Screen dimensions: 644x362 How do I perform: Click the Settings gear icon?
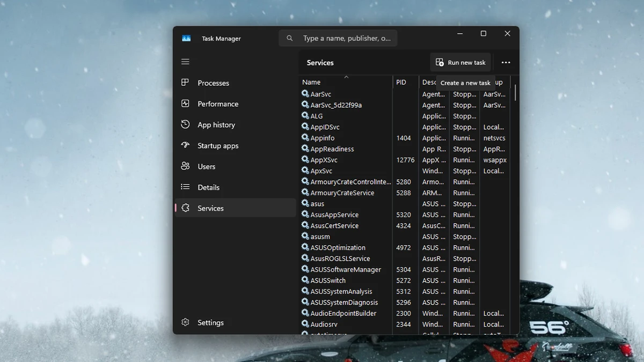pos(185,322)
